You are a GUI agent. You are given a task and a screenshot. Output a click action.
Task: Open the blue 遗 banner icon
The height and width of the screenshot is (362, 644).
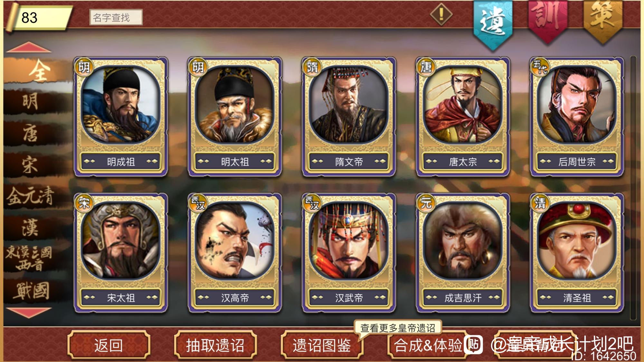click(x=493, y=24)
